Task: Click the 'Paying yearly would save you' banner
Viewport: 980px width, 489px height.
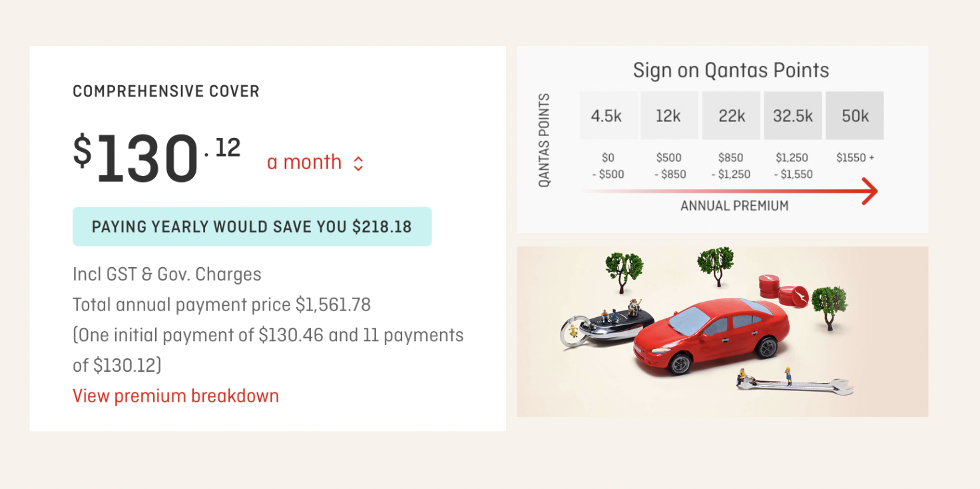Action: (x=252, y=227)
